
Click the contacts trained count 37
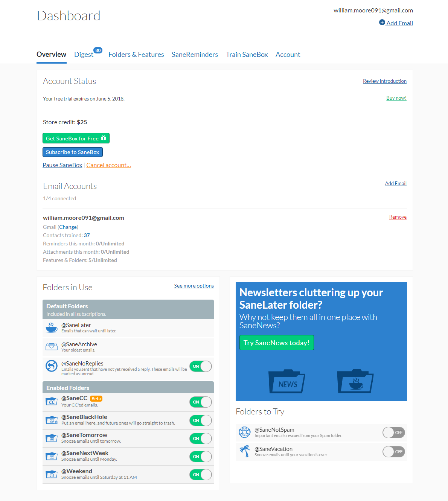pos(87,235)
